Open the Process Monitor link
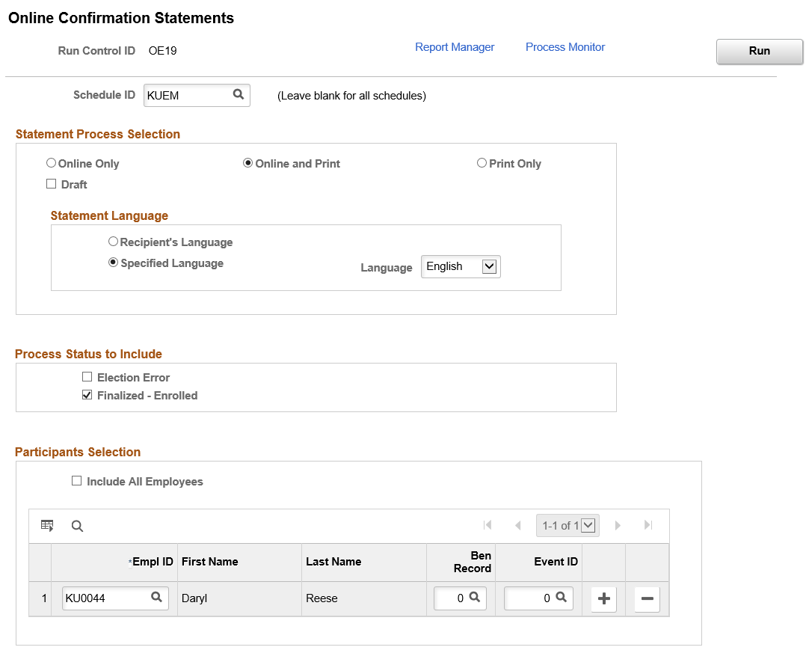 pos(565,47)
